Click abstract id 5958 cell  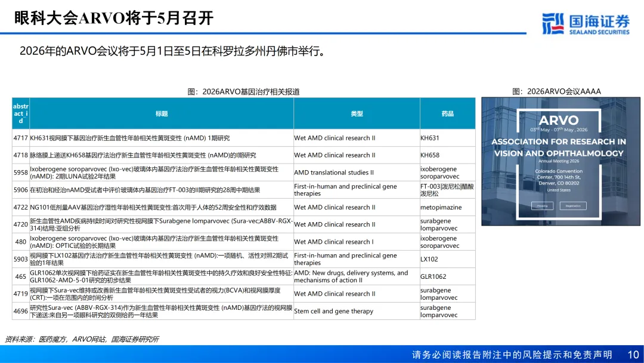click(x=21, y=173)
